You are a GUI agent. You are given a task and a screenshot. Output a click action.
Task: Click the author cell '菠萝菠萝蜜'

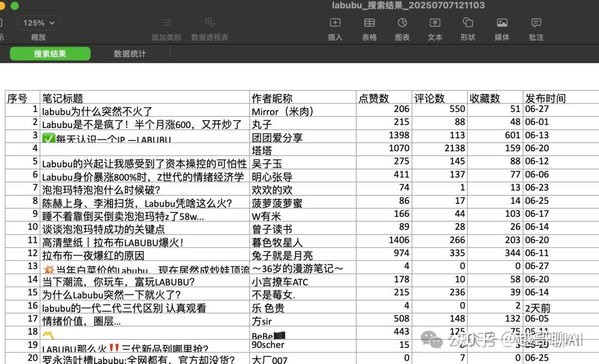pyautogui.click(x=303, y=202)
